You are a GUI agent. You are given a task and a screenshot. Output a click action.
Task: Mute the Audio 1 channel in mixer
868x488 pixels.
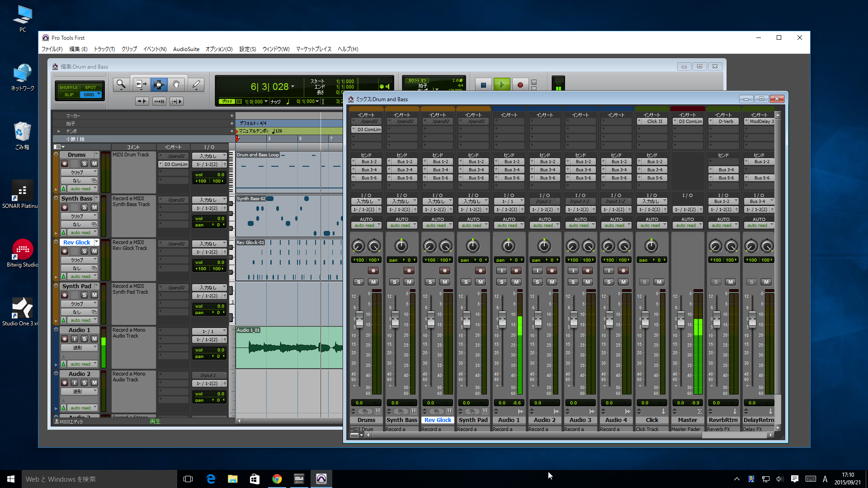[516, 282]
